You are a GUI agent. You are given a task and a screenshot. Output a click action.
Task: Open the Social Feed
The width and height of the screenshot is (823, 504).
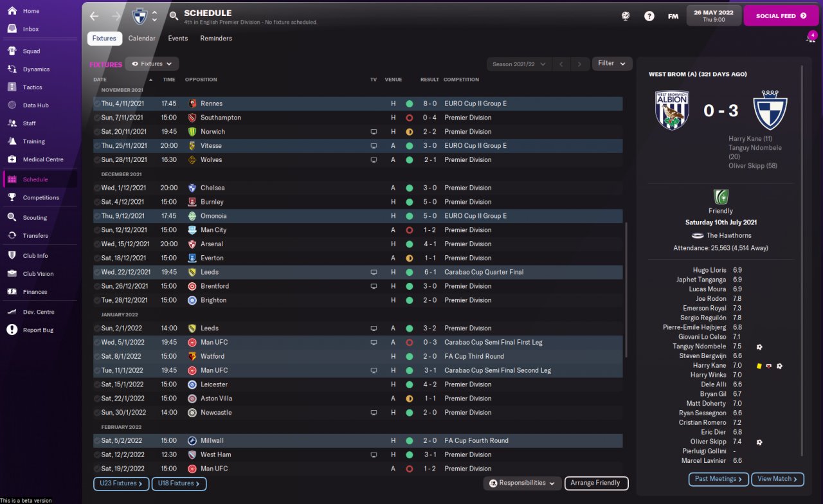pyautogui.click(x=781, y=16)
